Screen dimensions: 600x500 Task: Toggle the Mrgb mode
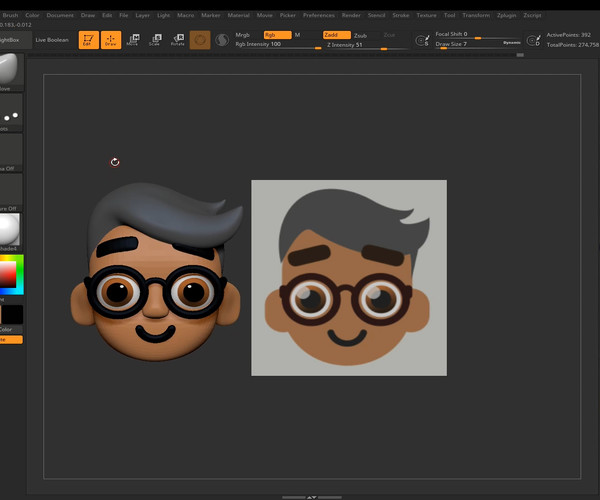point(244,34)
